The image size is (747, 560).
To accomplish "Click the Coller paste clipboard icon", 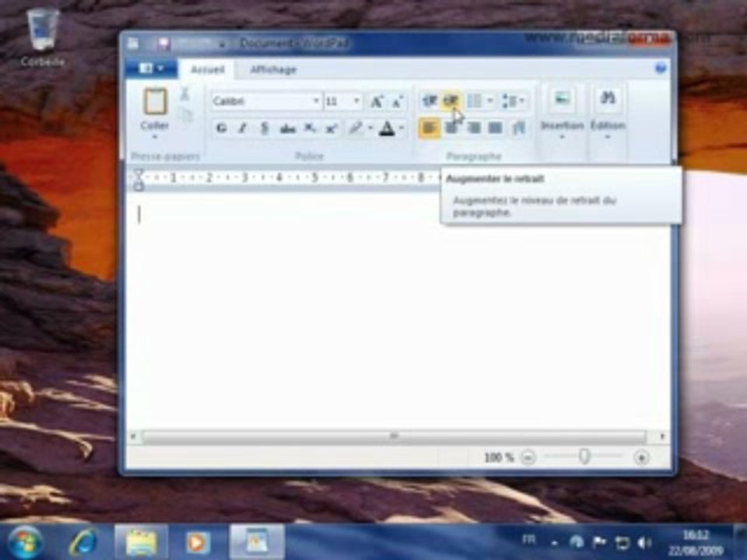I will (156, 101).
